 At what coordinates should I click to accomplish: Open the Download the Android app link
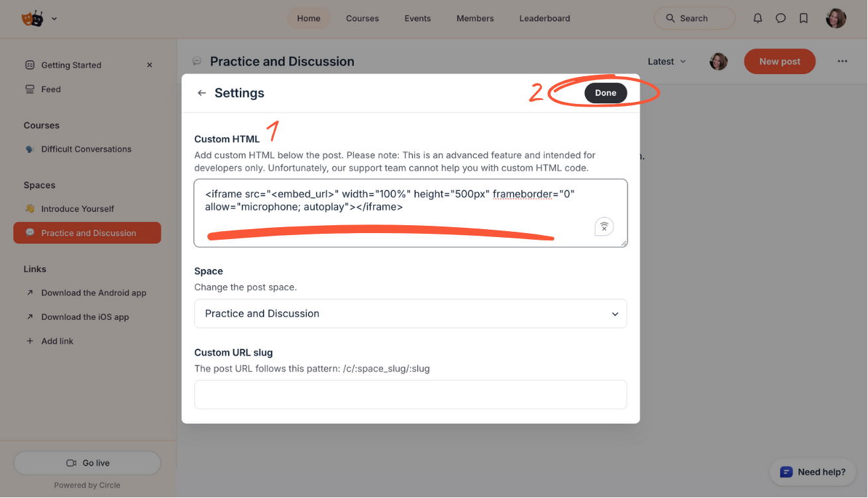coord(93,293)
